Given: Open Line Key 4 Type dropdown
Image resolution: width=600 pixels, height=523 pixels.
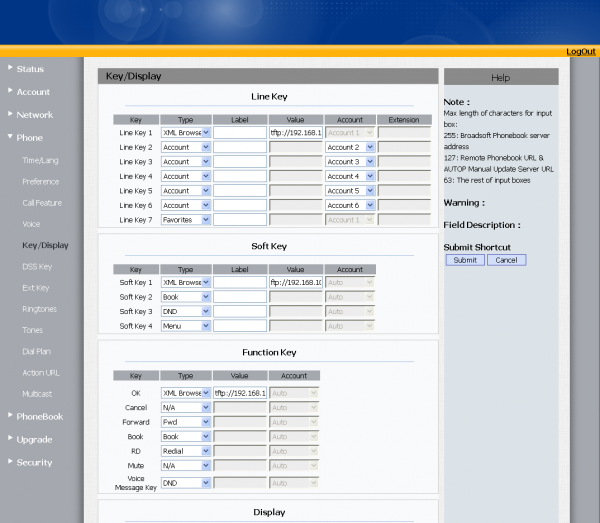Looking at the screenshot, I should point(186,176).
